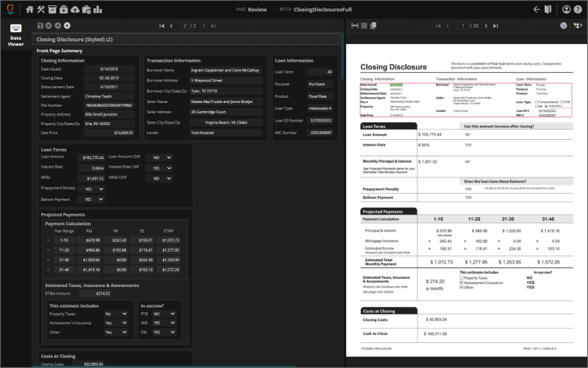The width and height of the screenshot is (588, 368).
Task: Edit the Sale Price field
Action: (x=109, y=132)
